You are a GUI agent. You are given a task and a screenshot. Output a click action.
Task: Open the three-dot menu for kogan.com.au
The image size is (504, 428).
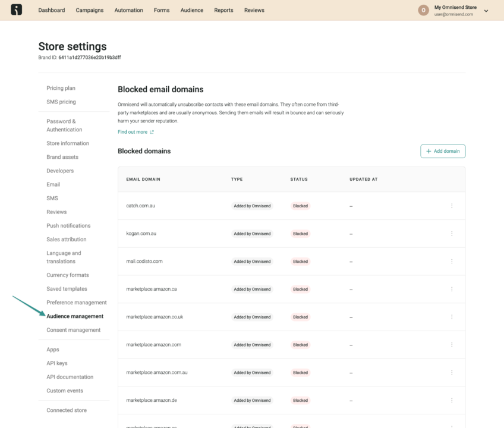[x=452, y=234]
